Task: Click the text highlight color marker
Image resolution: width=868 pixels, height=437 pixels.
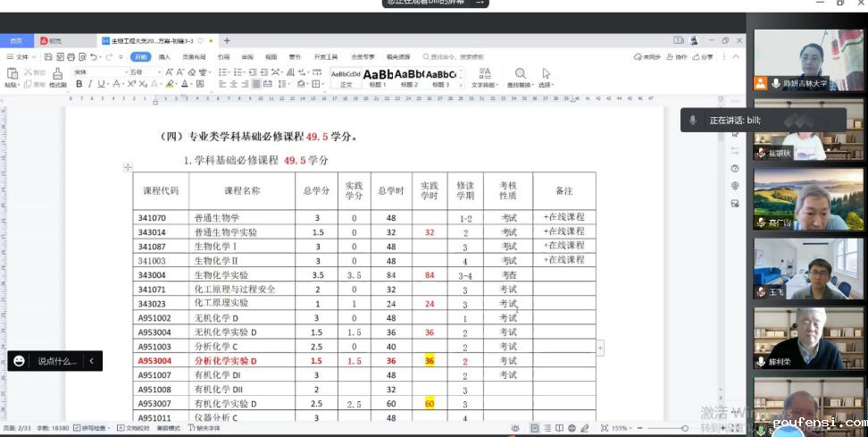Action: (169, 84)
